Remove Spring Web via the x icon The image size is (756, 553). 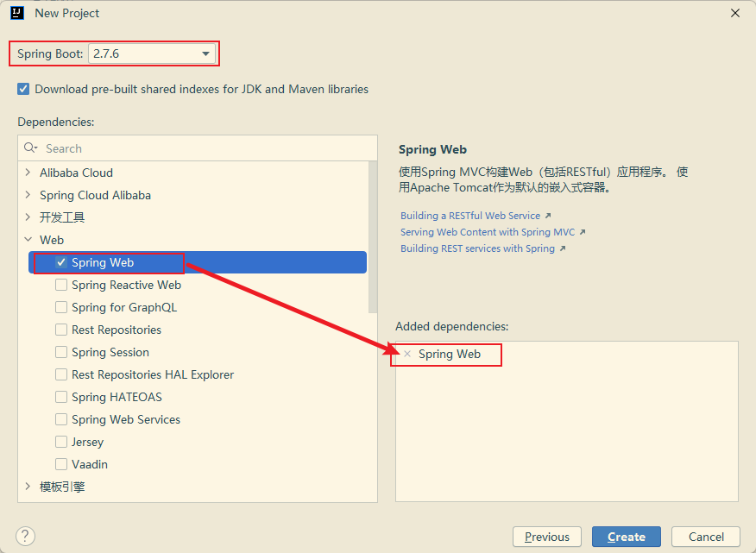(x=407, y=354)
